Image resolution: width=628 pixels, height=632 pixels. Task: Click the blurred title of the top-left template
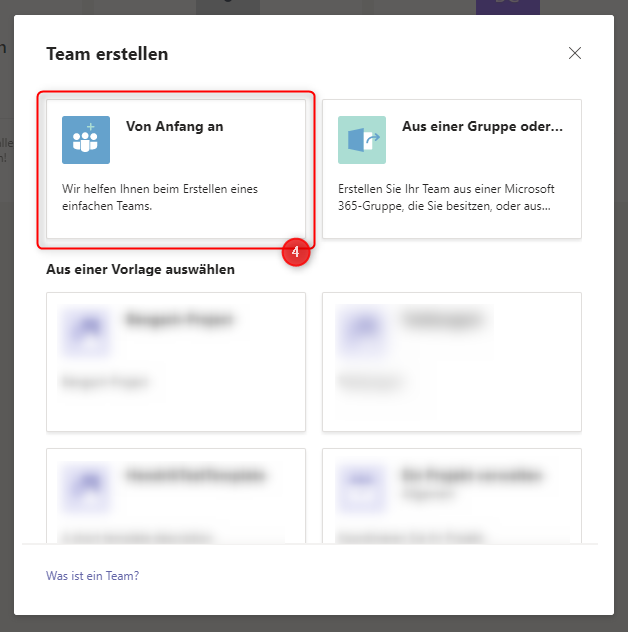pyautogui.click(x=180, y=321)
